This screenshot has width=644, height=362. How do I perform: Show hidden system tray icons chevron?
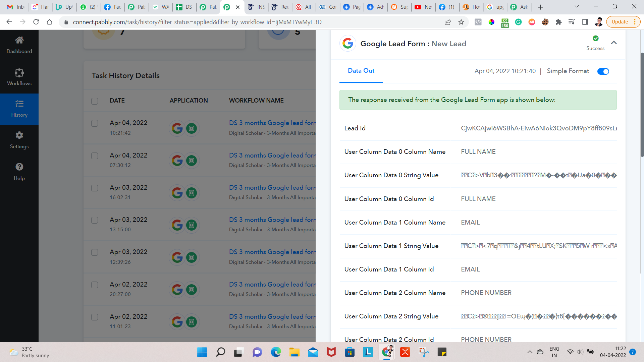pyautogui.click(x=530, y=352)
